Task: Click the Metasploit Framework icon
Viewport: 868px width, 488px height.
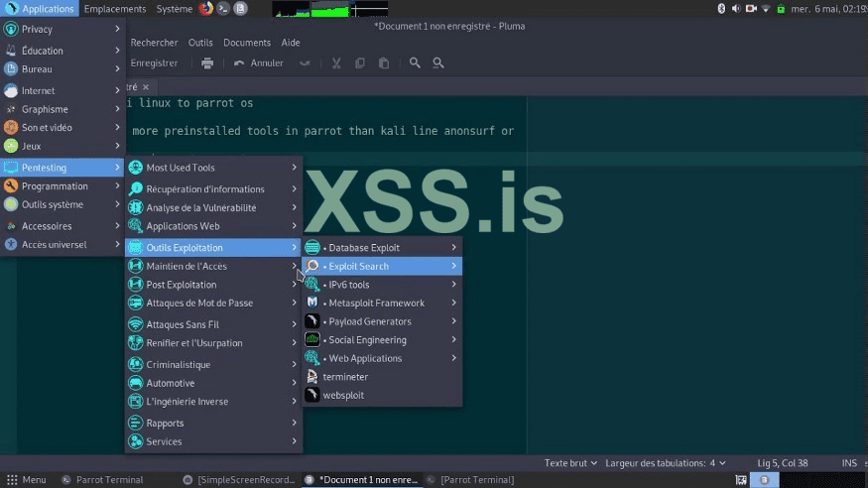Action: click(312, 303)
